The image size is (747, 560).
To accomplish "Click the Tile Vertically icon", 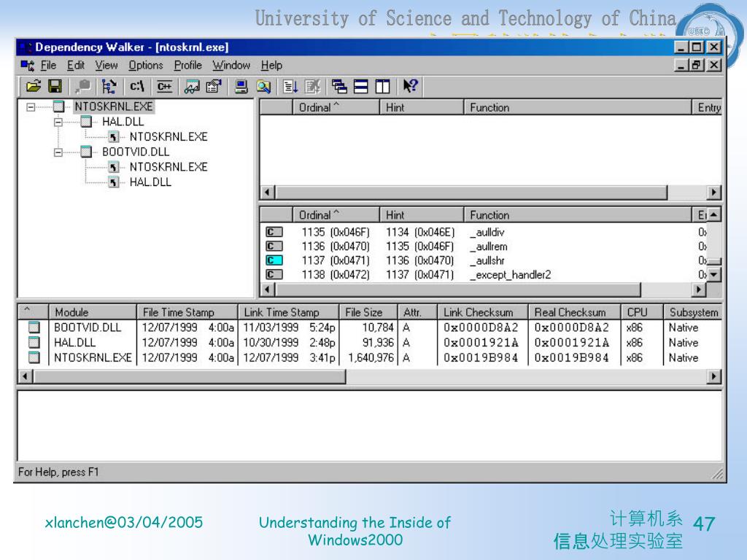I will pyautogui.click(x=382, y=86).
